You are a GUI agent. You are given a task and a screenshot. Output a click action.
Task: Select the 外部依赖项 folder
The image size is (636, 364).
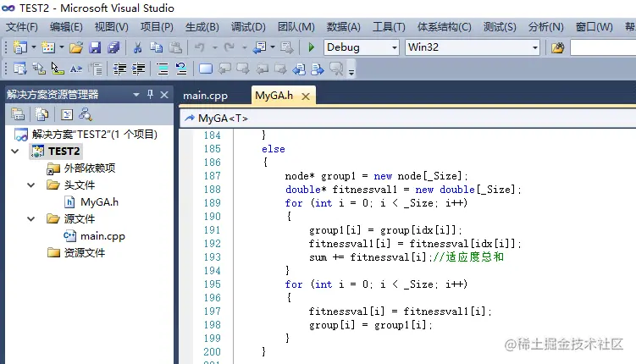[89, 168]
